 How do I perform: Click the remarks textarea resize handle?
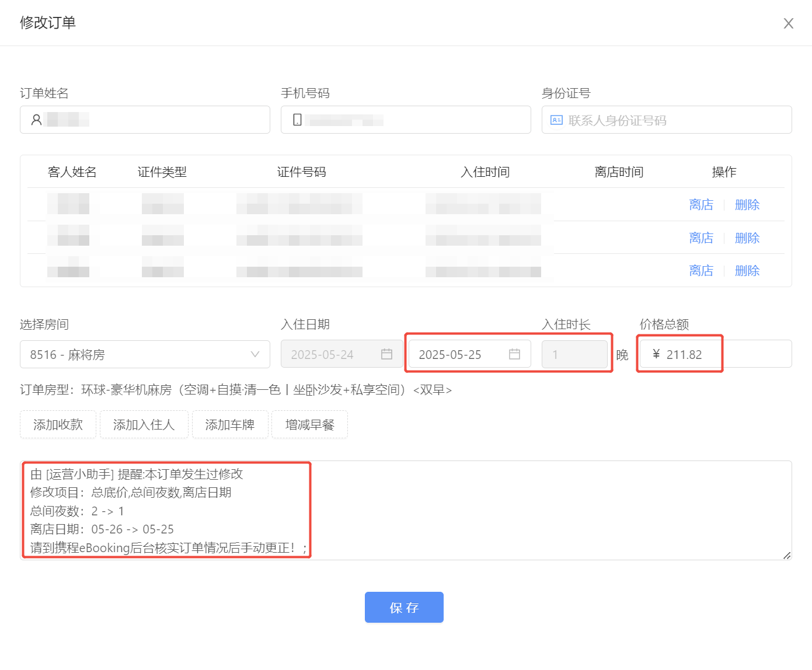787,555
